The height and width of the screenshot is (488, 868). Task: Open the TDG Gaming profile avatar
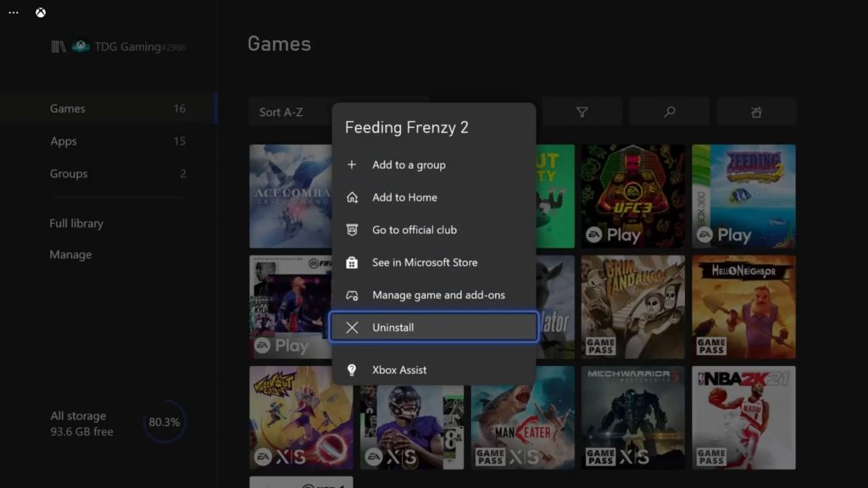coord(81,46)
